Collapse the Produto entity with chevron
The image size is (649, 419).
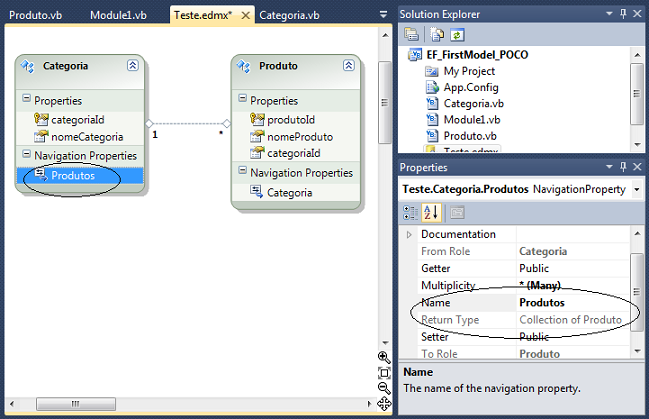tap(349, 65)
